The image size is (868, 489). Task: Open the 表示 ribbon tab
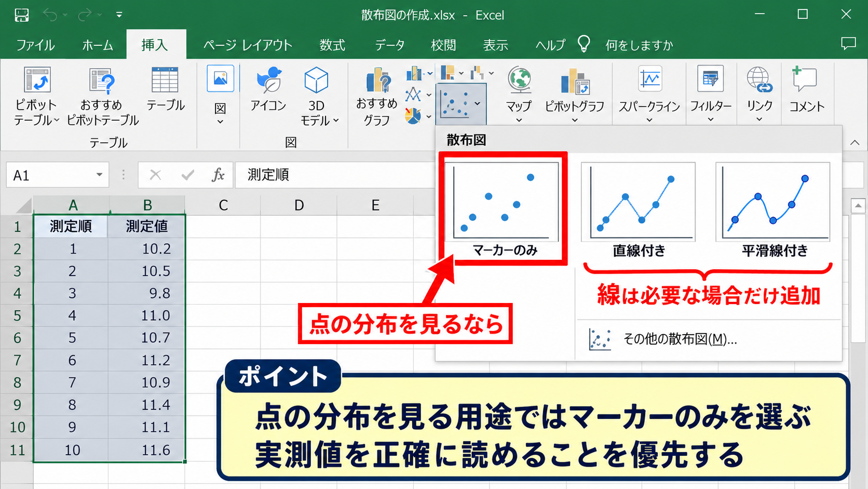point(495,45)
